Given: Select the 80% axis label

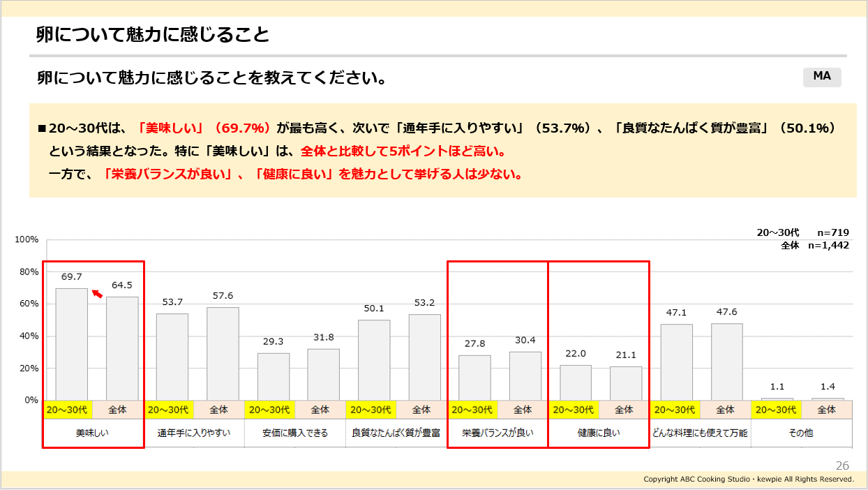Looking at the screenshot, I should (x=29, y=272).
